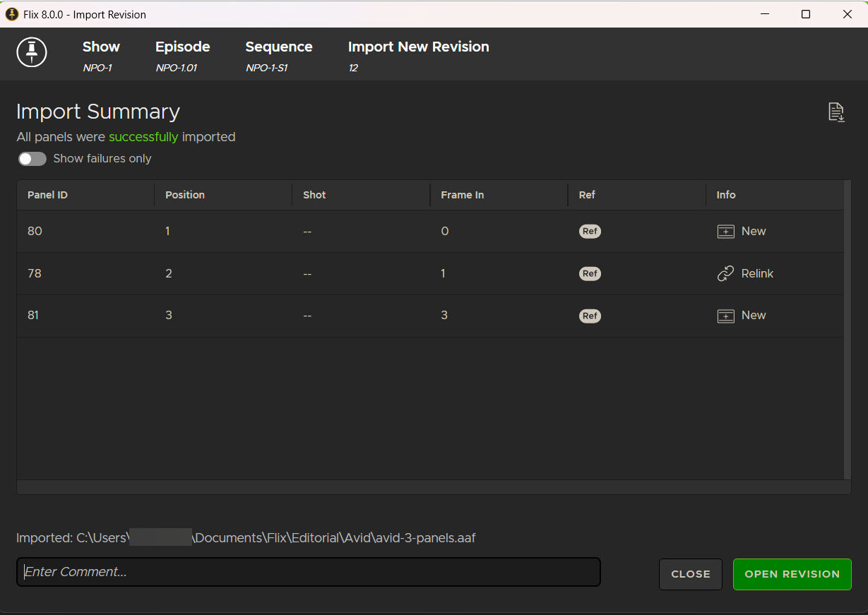Click the Flix pin logo icon
The height and width of the screenshot is (615, 868).
32,53
